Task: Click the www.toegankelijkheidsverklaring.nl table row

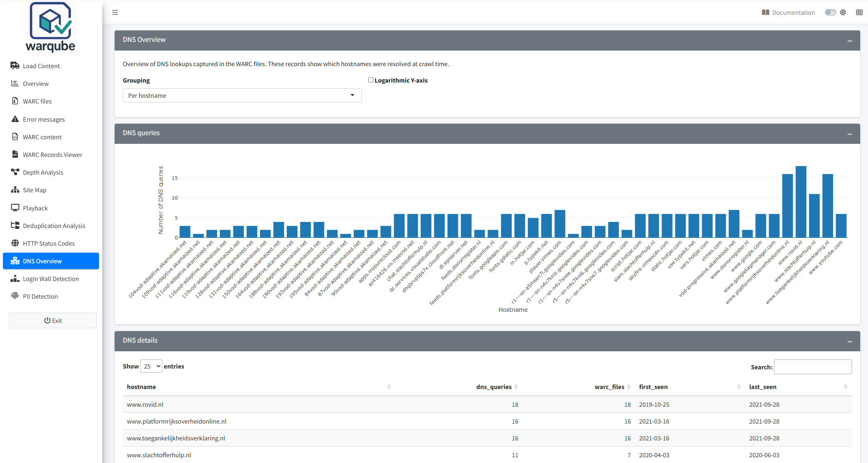Action: pos(487,438)
